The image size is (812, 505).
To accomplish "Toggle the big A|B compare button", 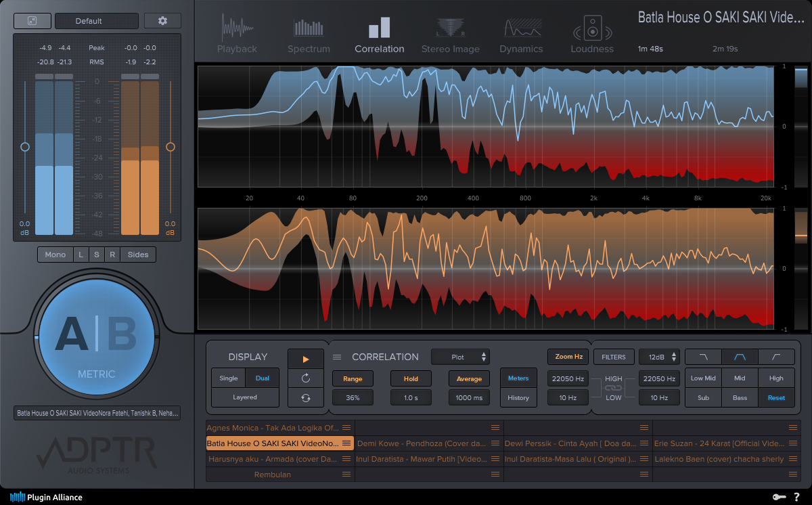I will click(x=96, y=336).
